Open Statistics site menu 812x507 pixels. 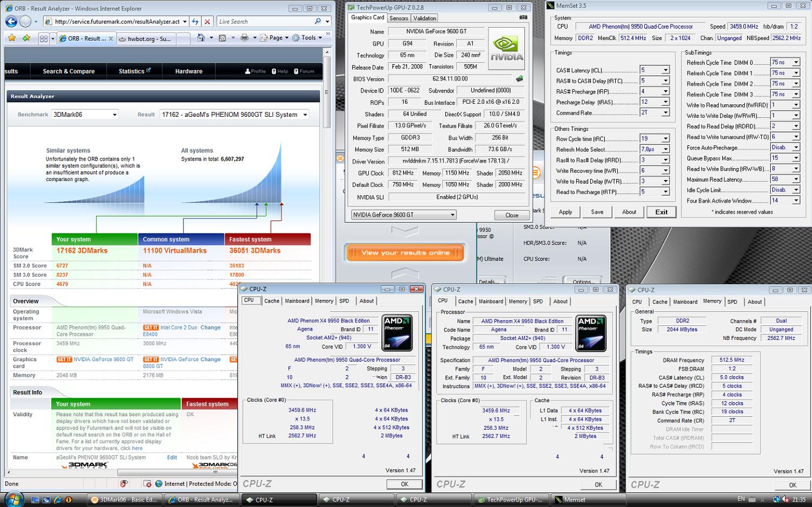(x=135, y=71)
